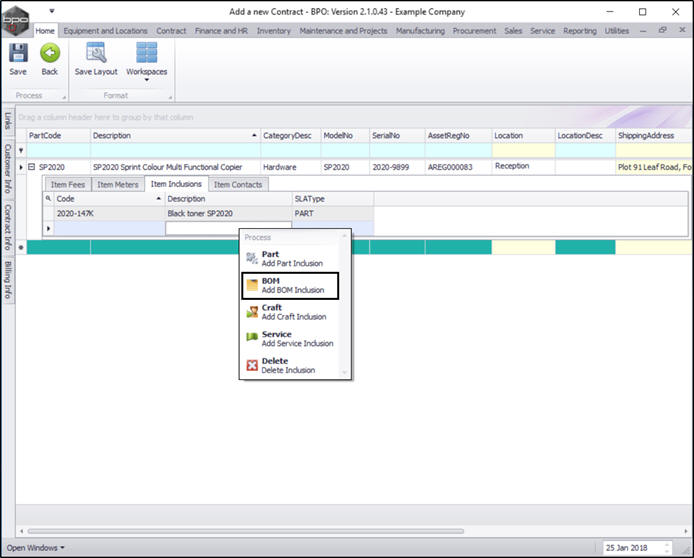Click the search icon beside Code column
The width and height of the screenshot is (694, 558).
point(48,199)
